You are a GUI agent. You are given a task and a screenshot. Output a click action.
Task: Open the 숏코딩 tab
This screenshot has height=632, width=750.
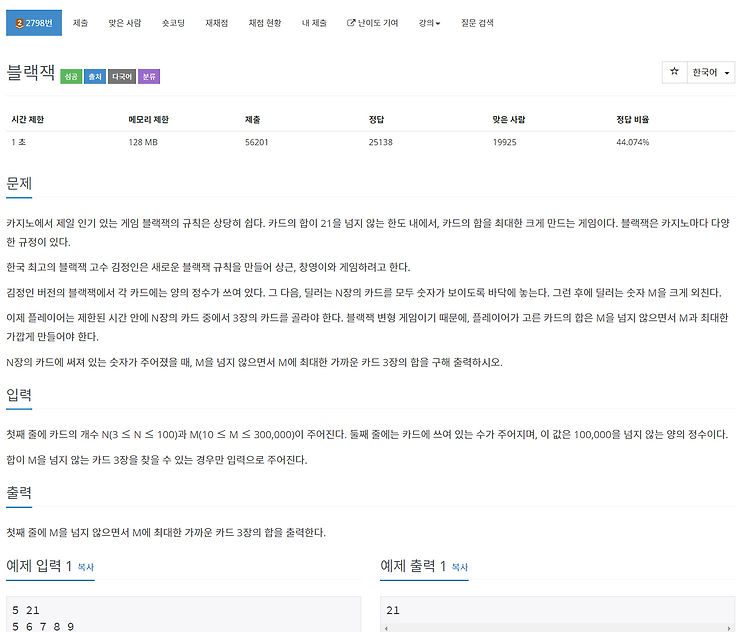click(x=173, y=23)
